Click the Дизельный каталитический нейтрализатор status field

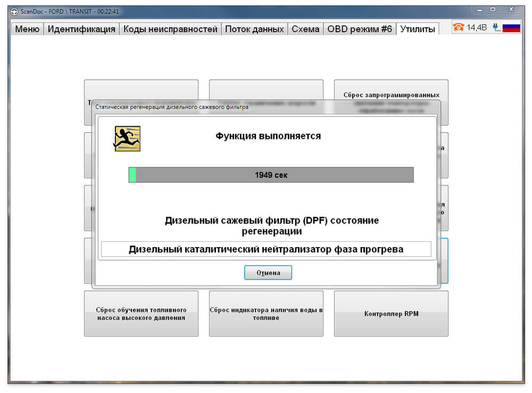(x=267, y=249)
